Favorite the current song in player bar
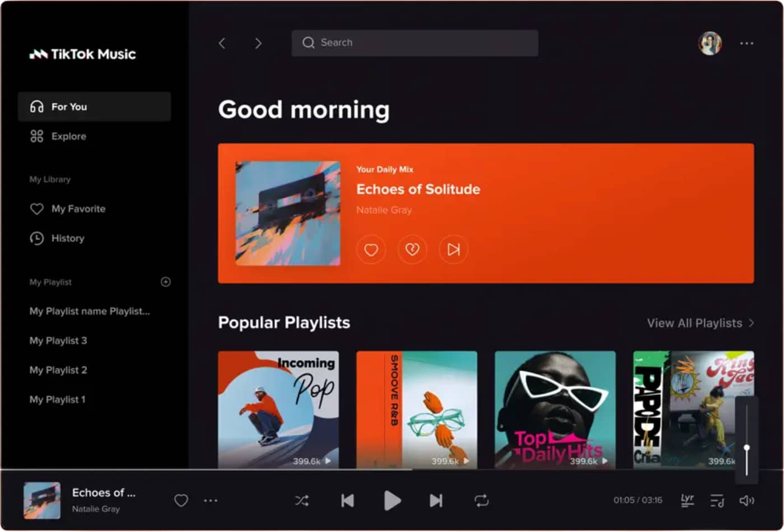The image size is (784, 532). [x=181, y=500]
